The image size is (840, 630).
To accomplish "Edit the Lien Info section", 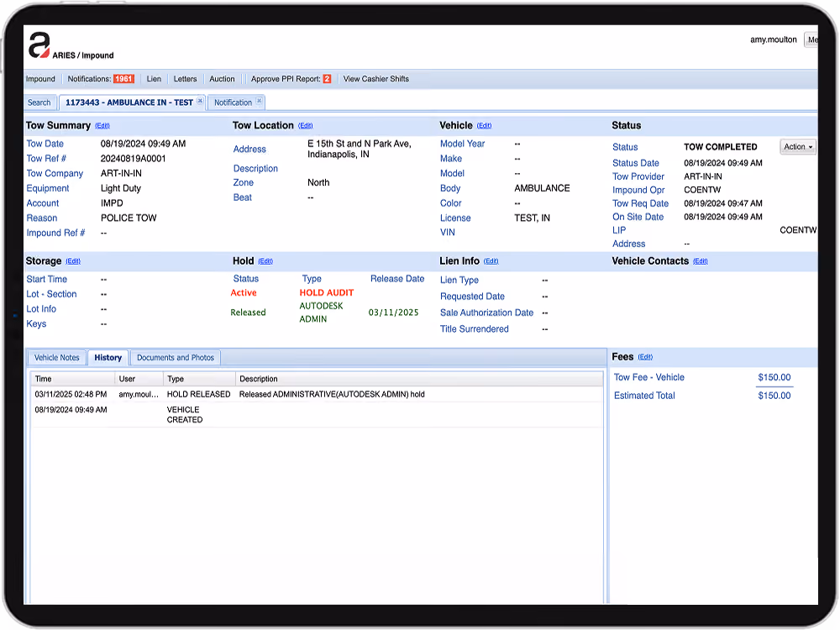I will (x=491, y=261).
